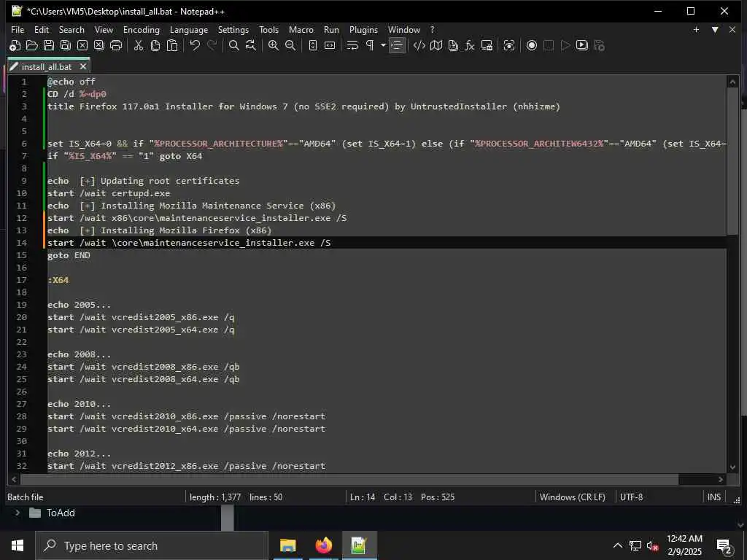The image size is (747, 560).
Task: Click Windows (CR LF) line ending selector
Action: [x=572, y=497]
